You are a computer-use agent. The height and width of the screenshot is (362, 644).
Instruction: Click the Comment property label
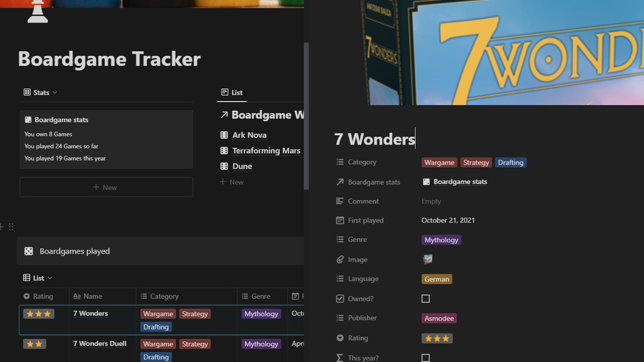(x=358, y=201)
